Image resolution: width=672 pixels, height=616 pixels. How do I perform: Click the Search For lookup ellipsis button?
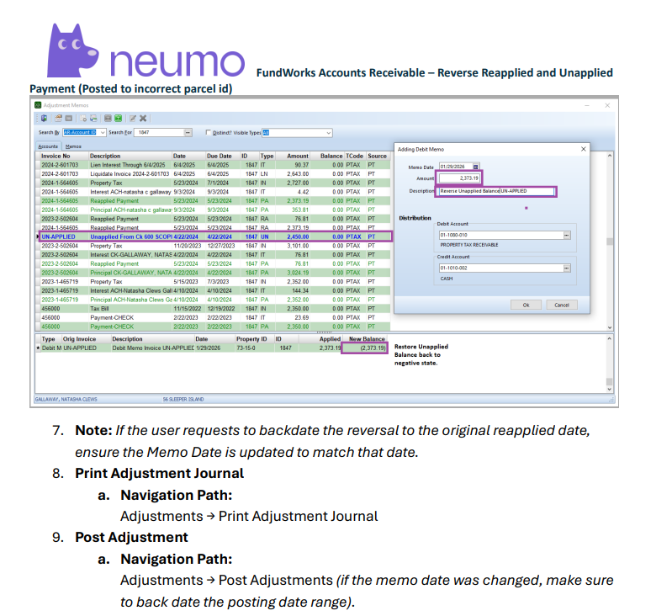point(185,132)
